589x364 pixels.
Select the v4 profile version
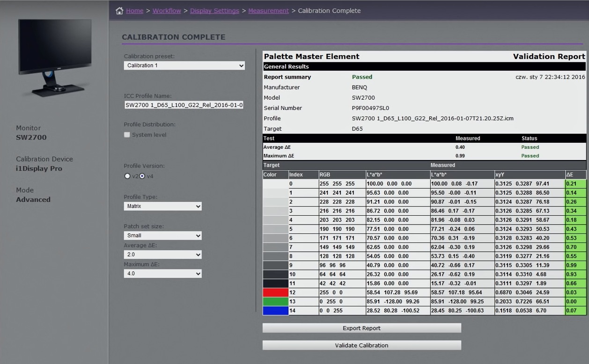(x=142, y=176)
